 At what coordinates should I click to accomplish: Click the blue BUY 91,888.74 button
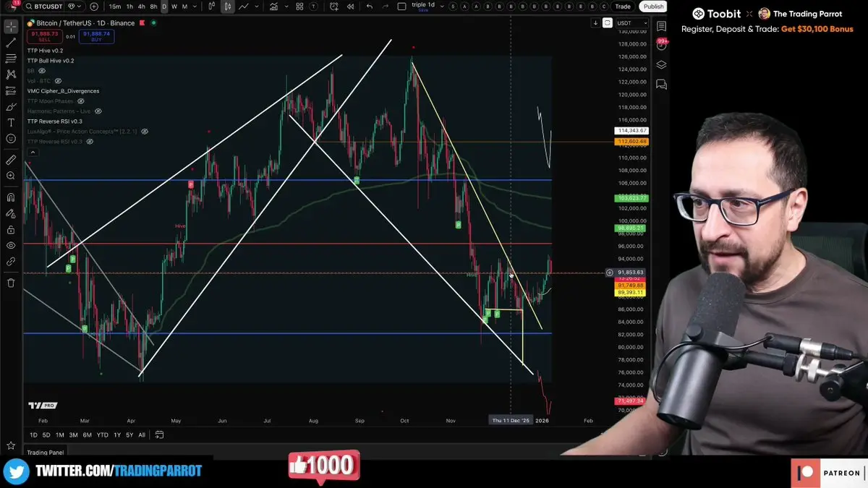pyautogui.click(x=95, y=35)
